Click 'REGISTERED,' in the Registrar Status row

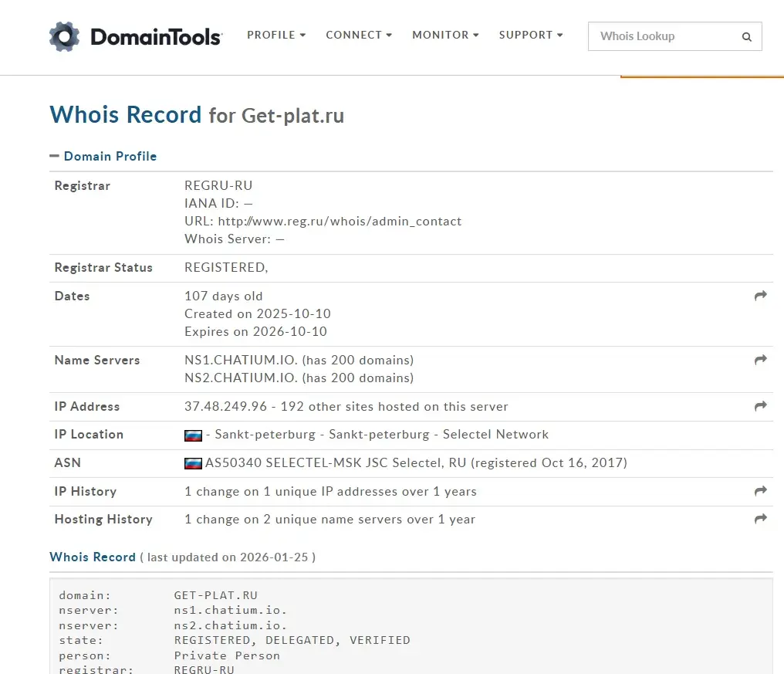click(226, 268)
